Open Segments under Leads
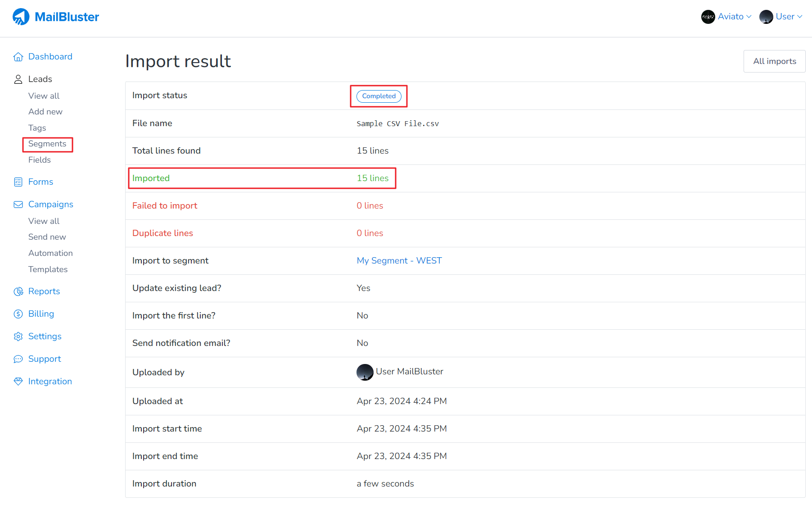 47,144
